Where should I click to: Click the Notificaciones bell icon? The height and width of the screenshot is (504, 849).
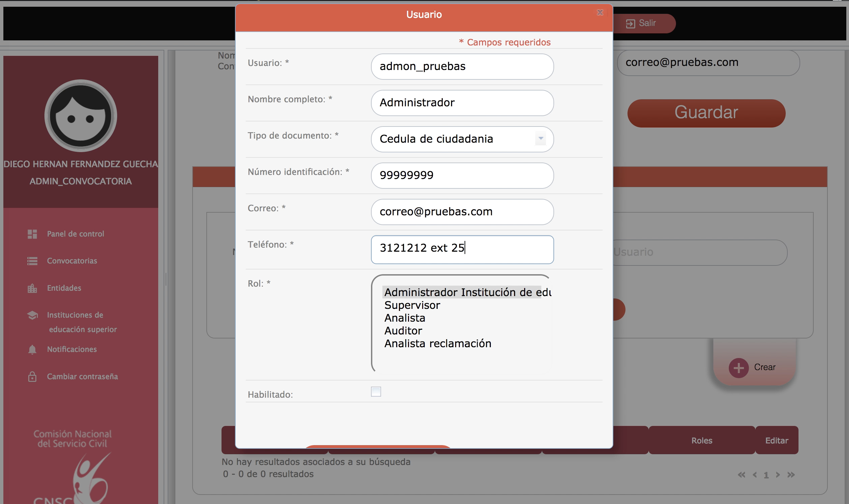click(32, 350)
